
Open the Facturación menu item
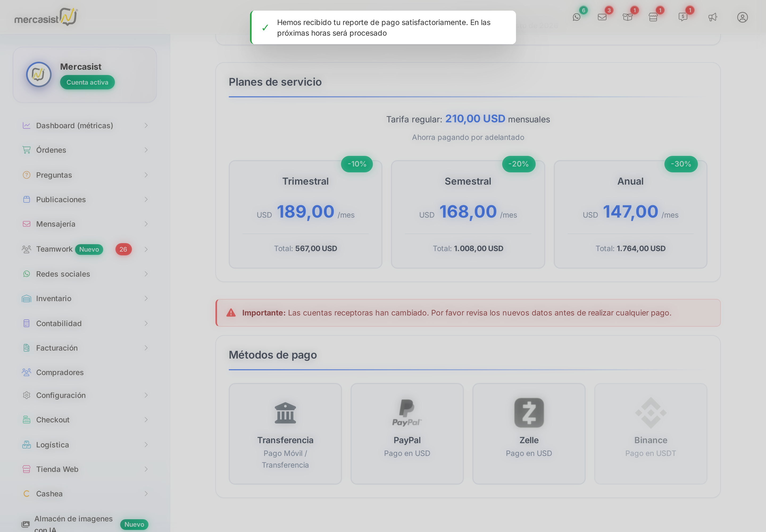click(x=85, y=348)
